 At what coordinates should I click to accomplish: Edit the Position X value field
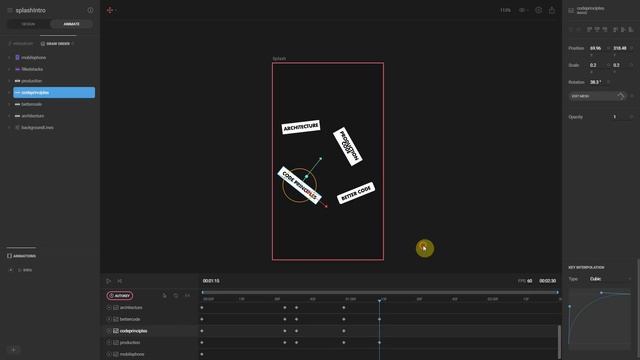pyautogui.click(x=596, y=48)
